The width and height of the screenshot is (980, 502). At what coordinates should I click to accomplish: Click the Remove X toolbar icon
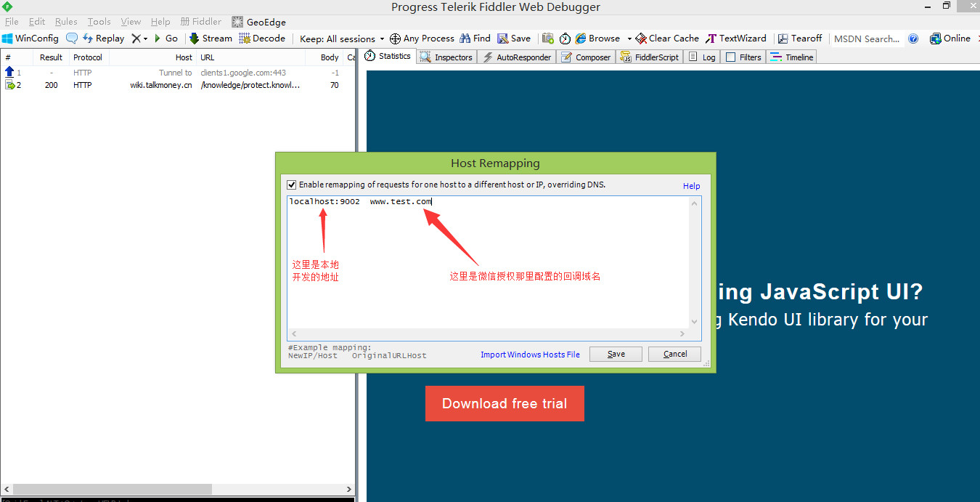[136, 39]
